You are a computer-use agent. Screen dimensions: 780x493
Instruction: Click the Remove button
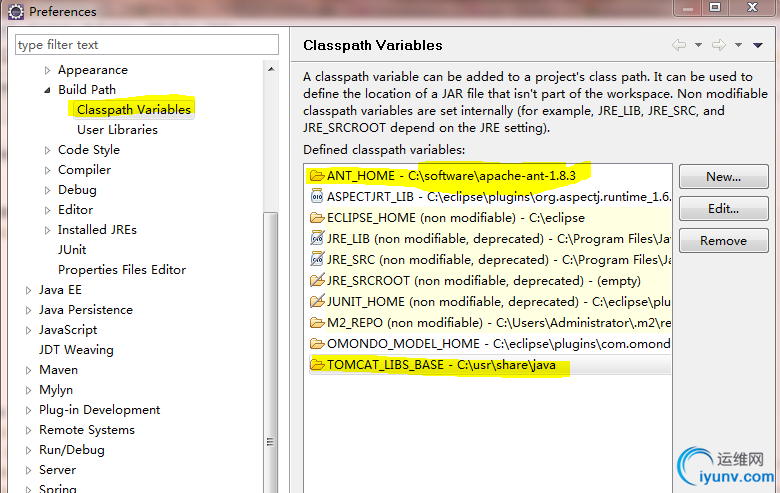tap(724, 241)
